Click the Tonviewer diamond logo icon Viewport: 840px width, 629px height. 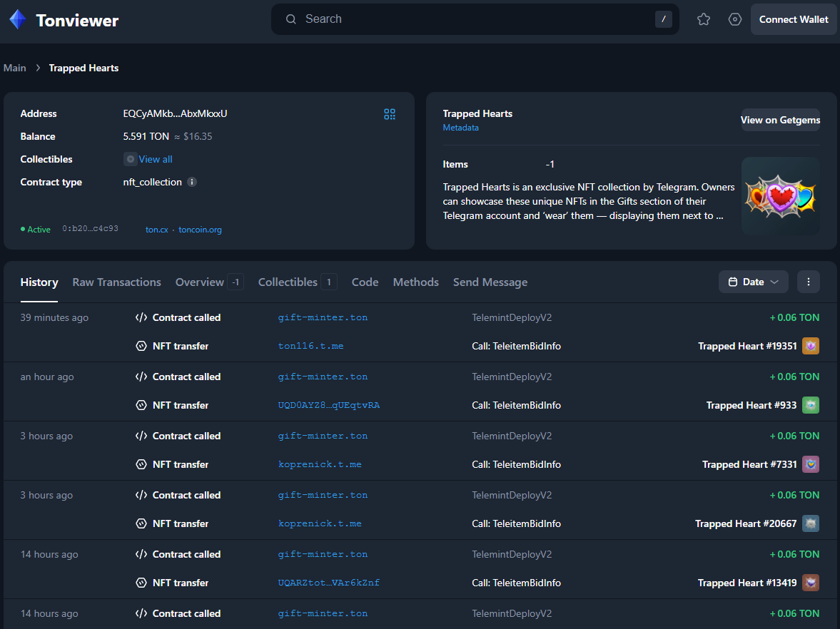[18, 20]
